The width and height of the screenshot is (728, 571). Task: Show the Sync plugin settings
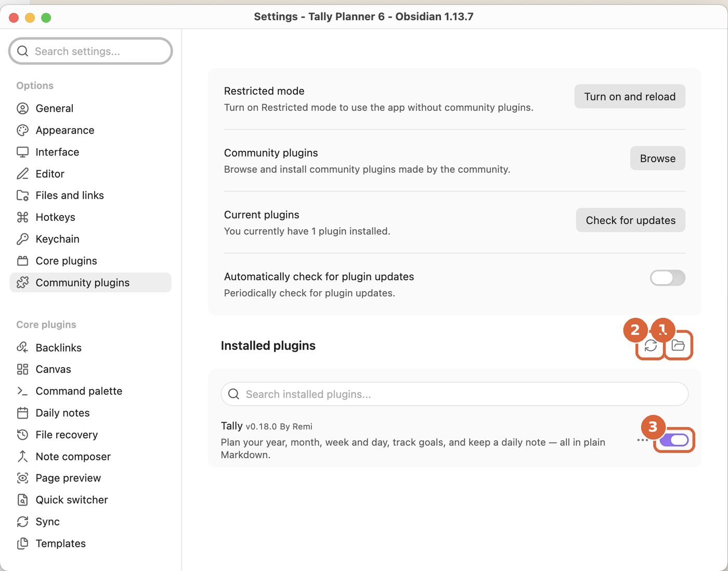90,522
